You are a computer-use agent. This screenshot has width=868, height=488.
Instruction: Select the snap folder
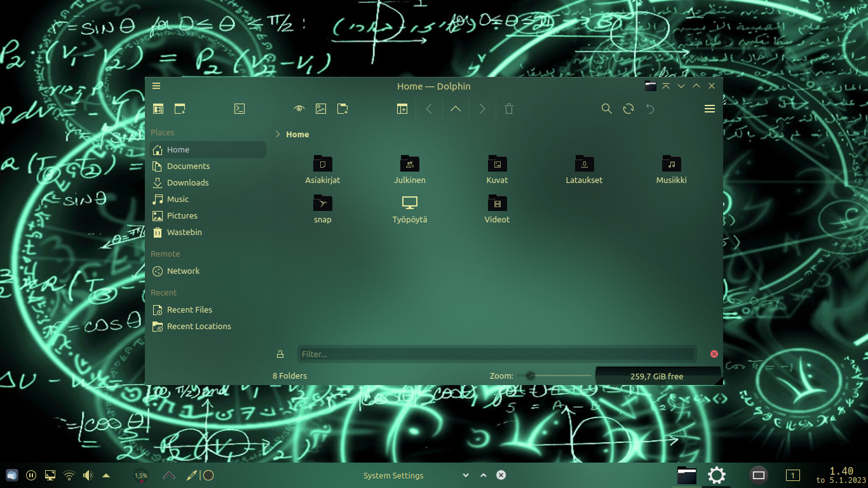click(x=323, y=209)
